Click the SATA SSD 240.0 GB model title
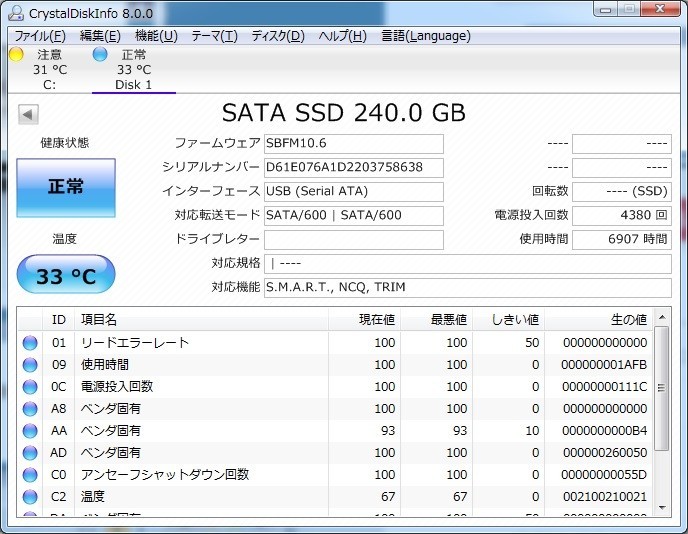688x534 pixels. click(344, 113)
